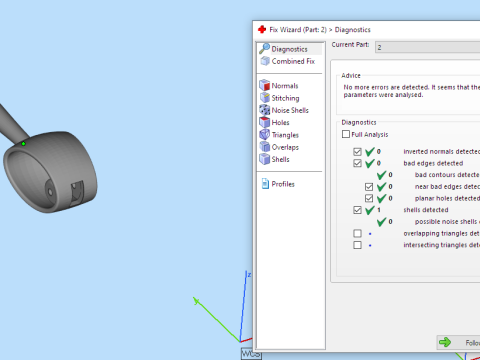480x360 pixels.
Task: Click the green checkmark beside inverted normals
Action: tap(370, 152)
